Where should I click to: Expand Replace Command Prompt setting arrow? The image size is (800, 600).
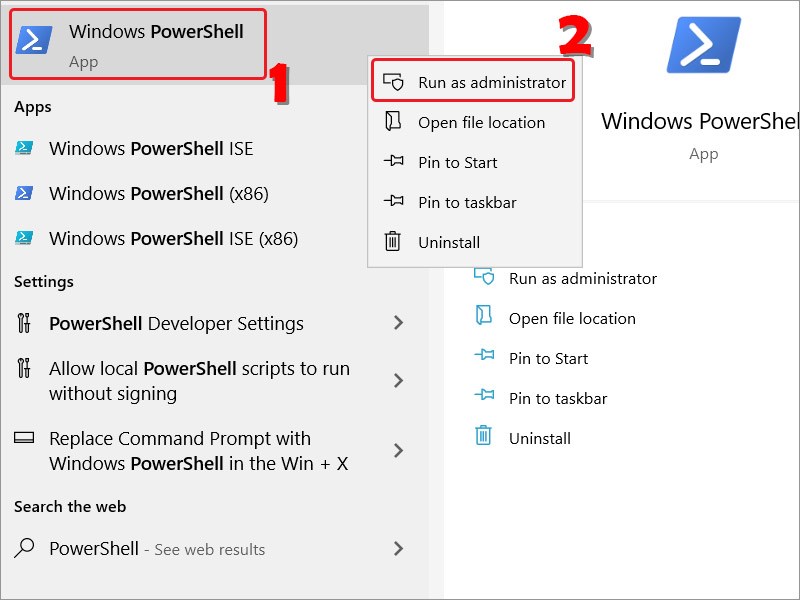point(398,451)
